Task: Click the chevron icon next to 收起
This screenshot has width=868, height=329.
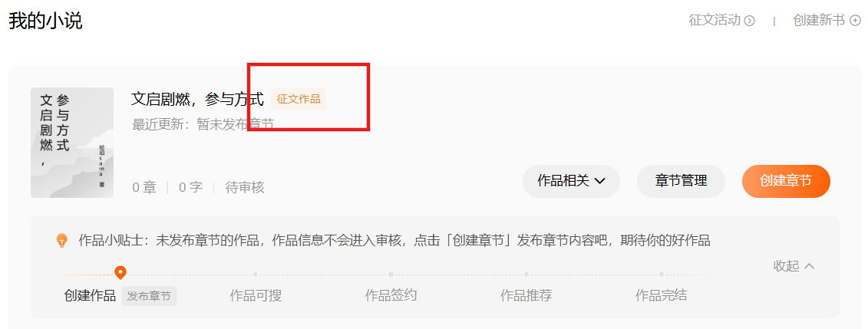Action: click(x=810, y=266)
